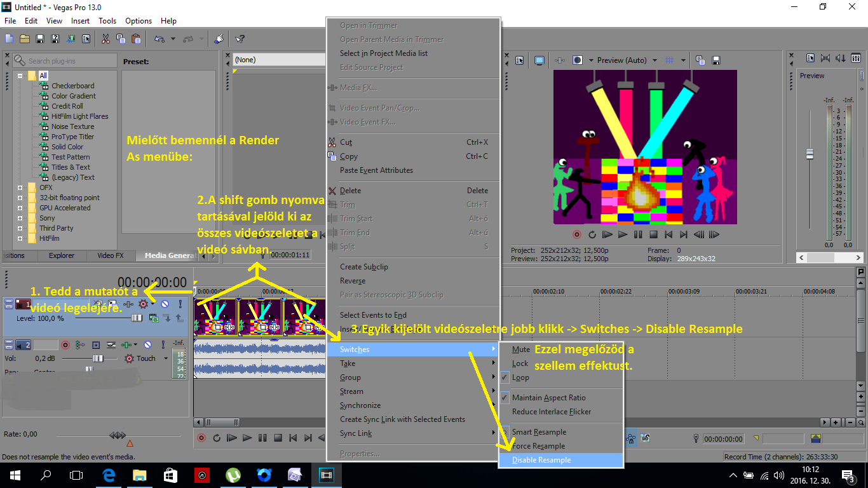The height and width of the screenshot is (488, 868).
Task: Click the master Preview volume fader
Action: [x=810, y=154]
